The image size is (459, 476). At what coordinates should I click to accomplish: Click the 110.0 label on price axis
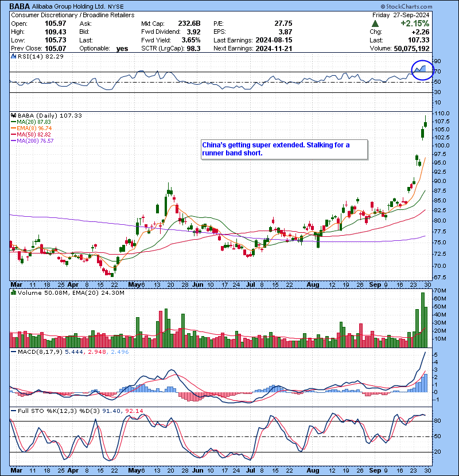click(x=442, y=114)
